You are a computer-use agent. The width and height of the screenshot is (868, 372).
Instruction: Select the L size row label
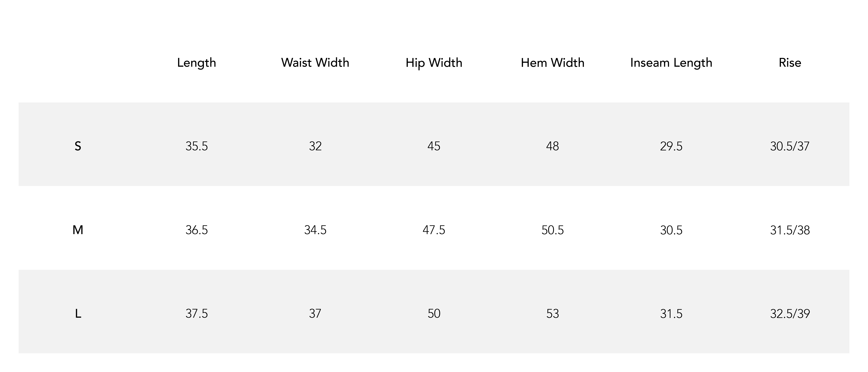click(x=78, y=314)
